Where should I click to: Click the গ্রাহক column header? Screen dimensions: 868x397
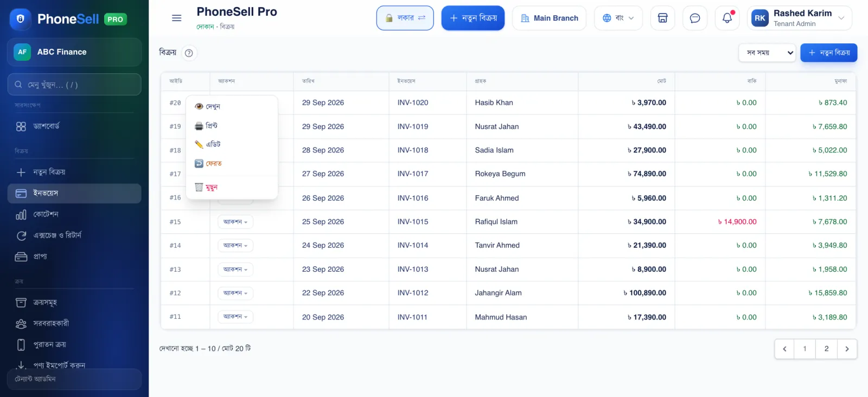pyautogui.click(x=481, y=81)
